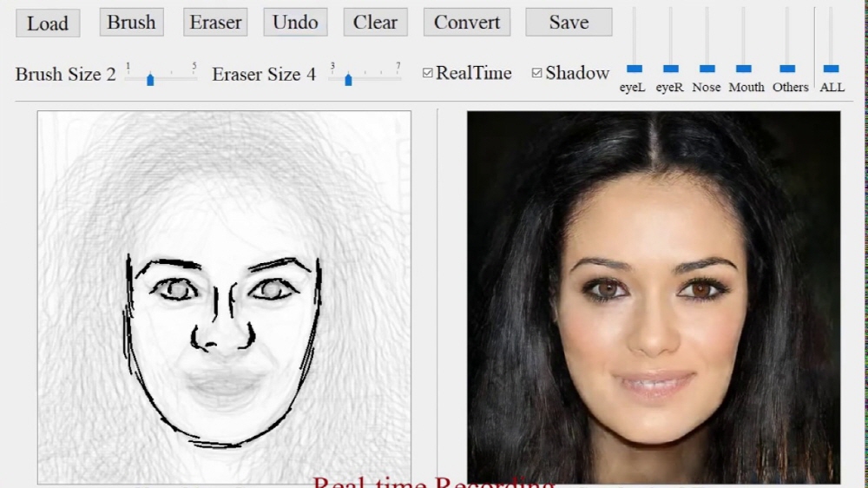Screen dimensions: 868x488
Task: Click the eyeR vertical slider handle
Action: (671, 68)
